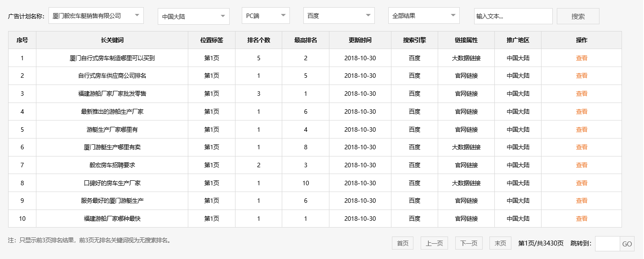Click the 最高排名 column header
Viewport: 644px width, 259px height.
click(x=305, y=40)
